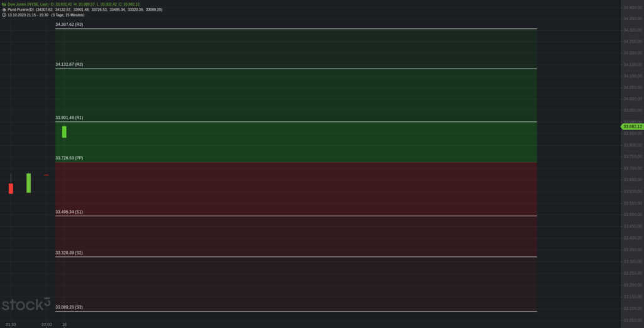The width and height of the screenshot is (644, 328).
Task: Click the 22:00 time axis marker
Action: coord(47,325)
